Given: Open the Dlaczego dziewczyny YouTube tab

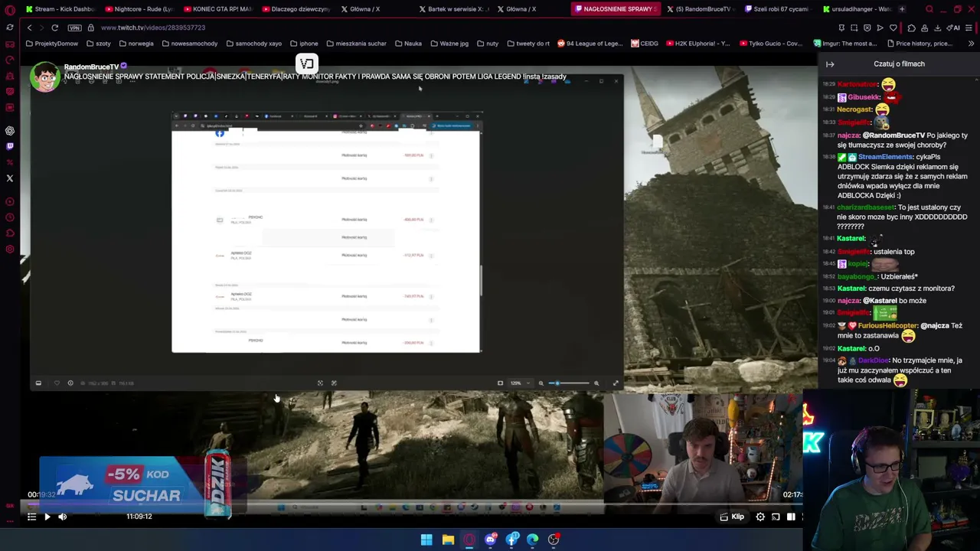Looking at the screenshot, I should pyautogui.click(x=295, y=9).
